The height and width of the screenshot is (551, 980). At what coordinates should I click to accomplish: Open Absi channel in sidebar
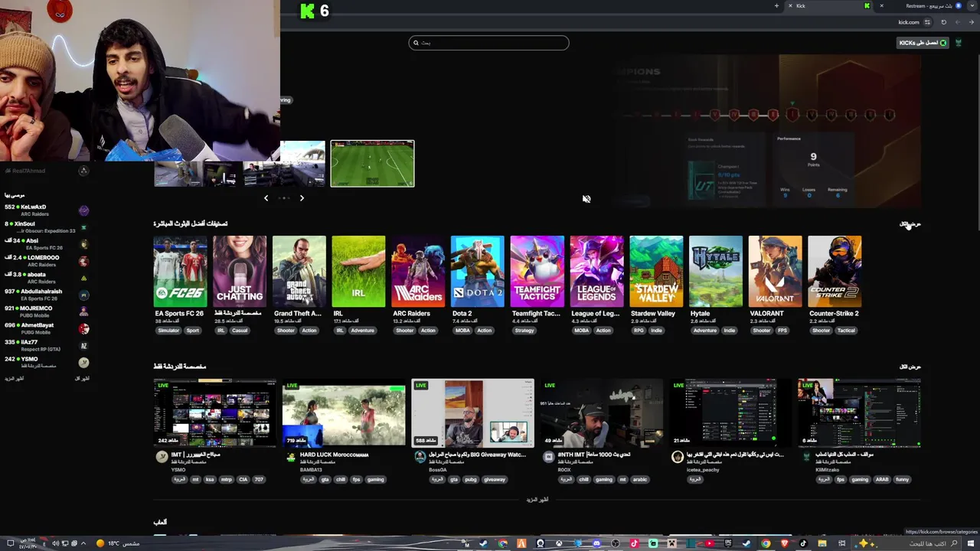pyautogui.click(x=46, y=244)
